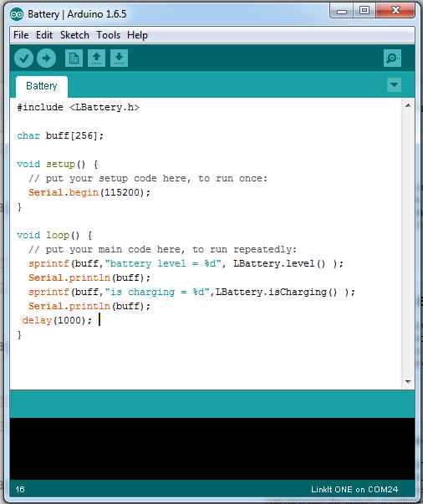Click line number 16 in status bar
The image size is (423, 504).
[x=20, y=489]
